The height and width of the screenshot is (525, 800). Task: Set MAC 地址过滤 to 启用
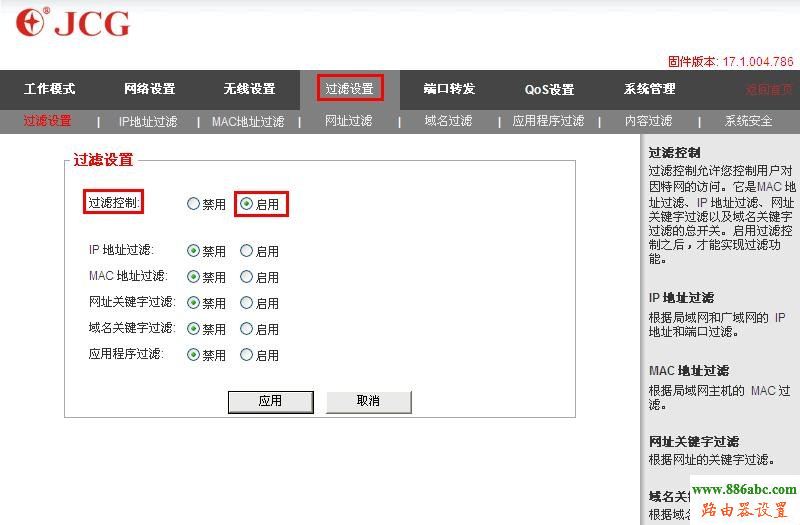pyautogui.click(x=246, y=277)
